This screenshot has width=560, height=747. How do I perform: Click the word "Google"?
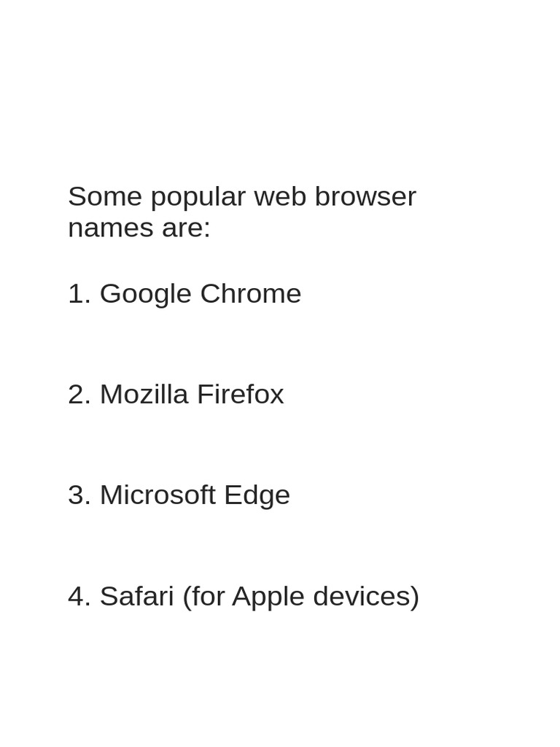coord(146,294)
